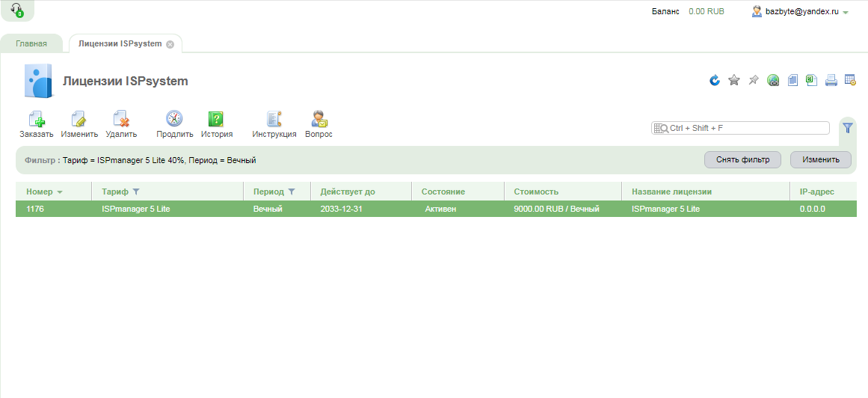Click the 0.00 RUB balance value
Viewport: 868px width, 398px height.
tap(707, 11)
